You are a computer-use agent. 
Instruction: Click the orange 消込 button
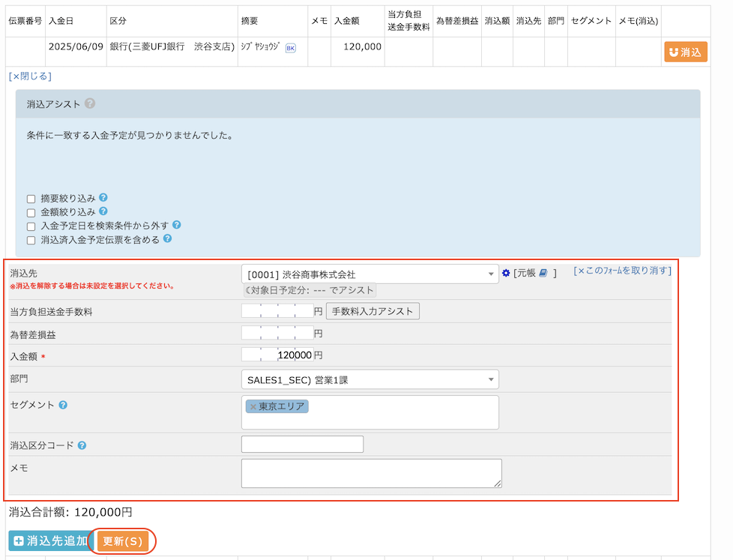click(x=685, y=51)
